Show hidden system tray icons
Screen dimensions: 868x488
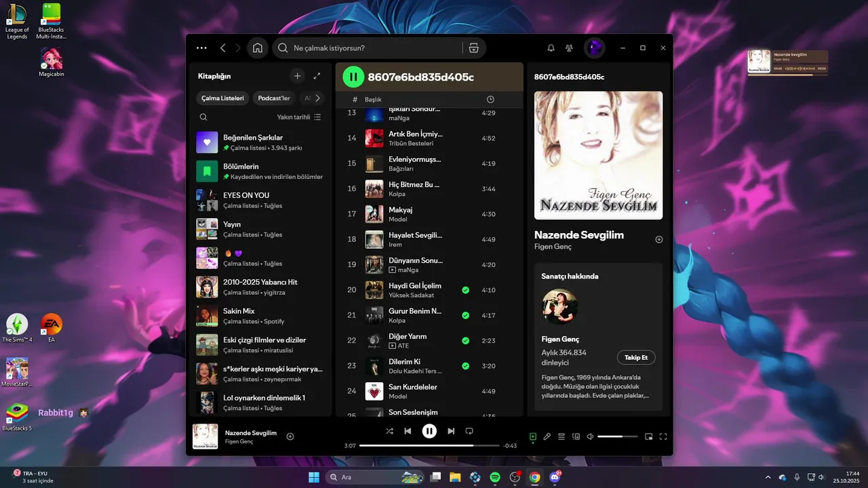(768, 477)
